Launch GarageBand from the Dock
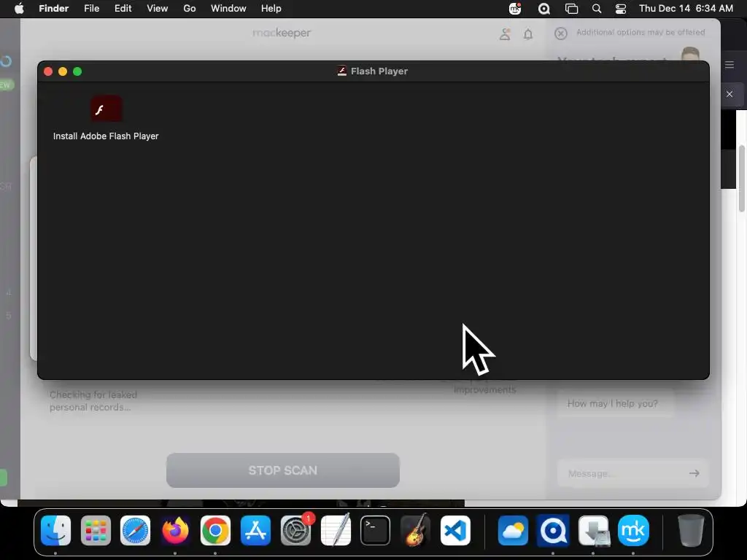This screenshot has width=747, height=560. [x=415, y=531]
